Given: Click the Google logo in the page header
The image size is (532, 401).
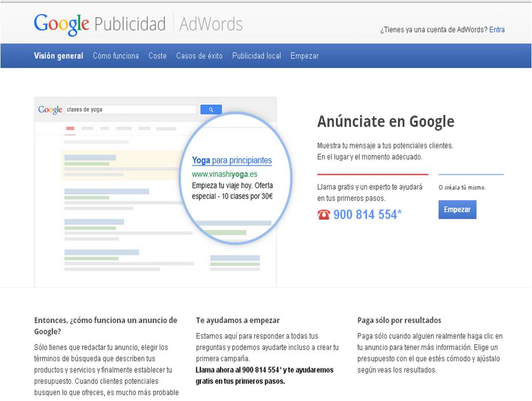Looking at the screenshot, I should [x=62, y=24].
